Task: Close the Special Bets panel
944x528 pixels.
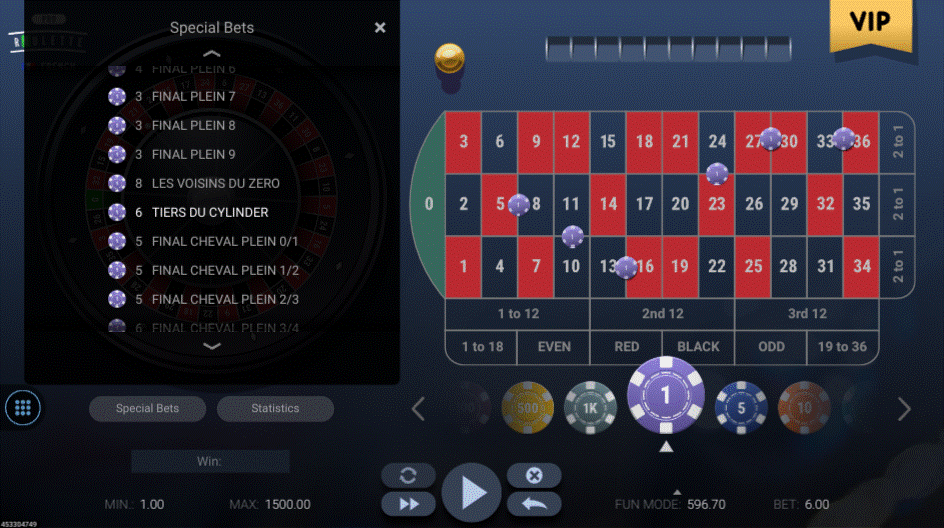Action: (380, 28)
